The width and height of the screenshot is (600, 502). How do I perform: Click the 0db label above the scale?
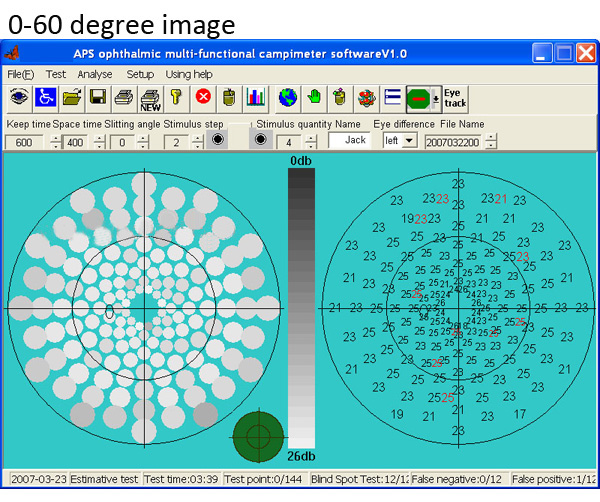coord(301,161)
